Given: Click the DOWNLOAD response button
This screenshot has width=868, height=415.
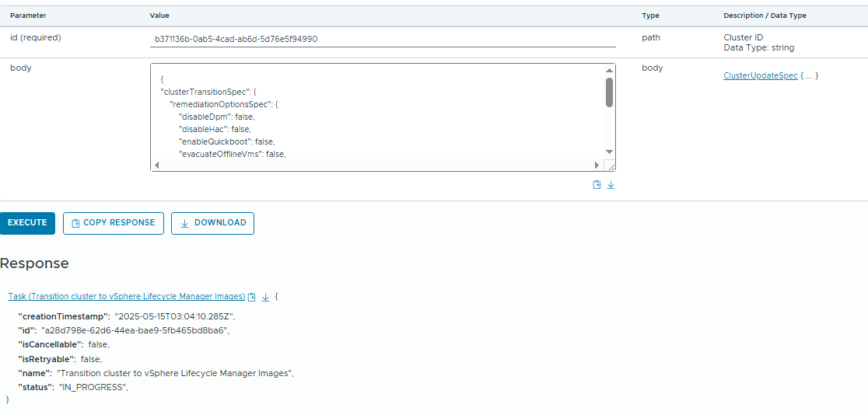Looking at the screenshot, I should pos(212,223).
